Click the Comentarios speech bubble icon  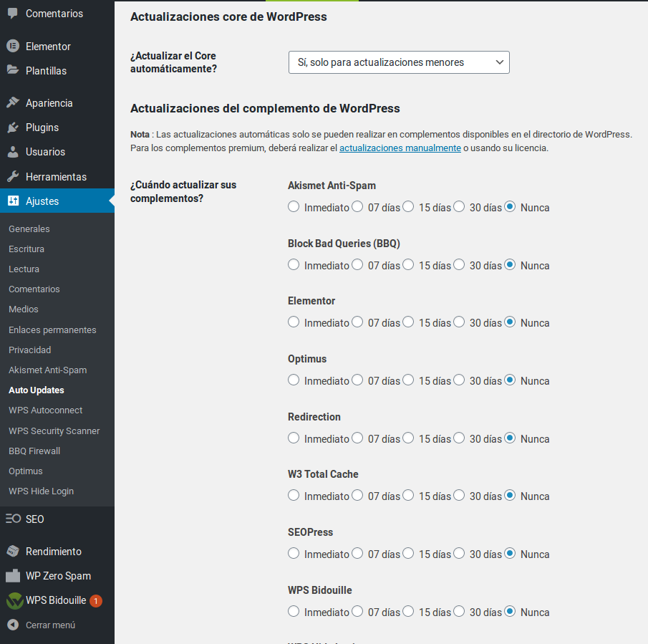pyautogui.click(x=13, y=13)
